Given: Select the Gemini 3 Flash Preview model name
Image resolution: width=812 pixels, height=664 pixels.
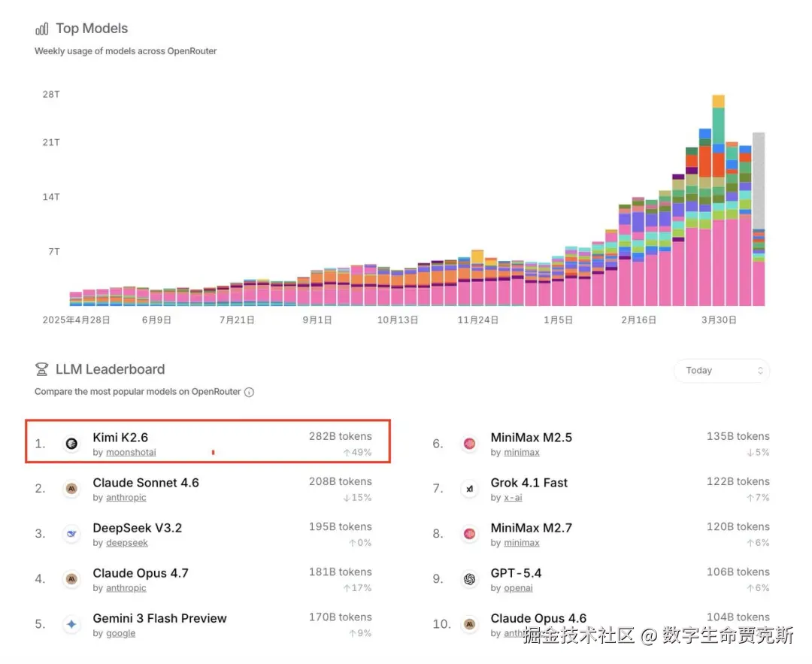Looking at the screenshot, I should (x=159, y=618).
